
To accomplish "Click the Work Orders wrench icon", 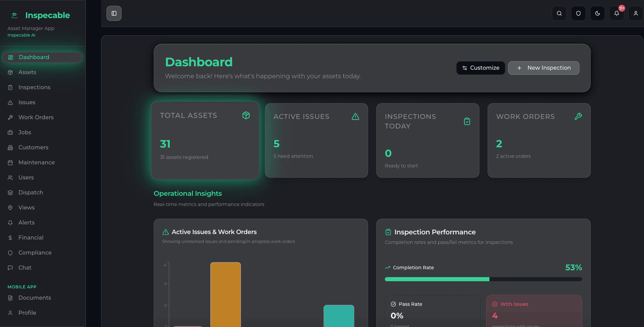I will click(578, 117).
